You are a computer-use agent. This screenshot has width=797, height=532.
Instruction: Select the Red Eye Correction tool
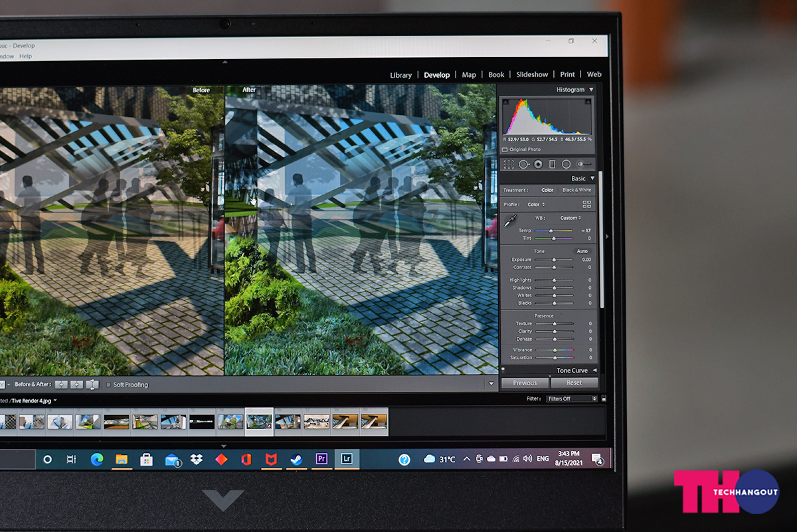[x=538, y=164]
